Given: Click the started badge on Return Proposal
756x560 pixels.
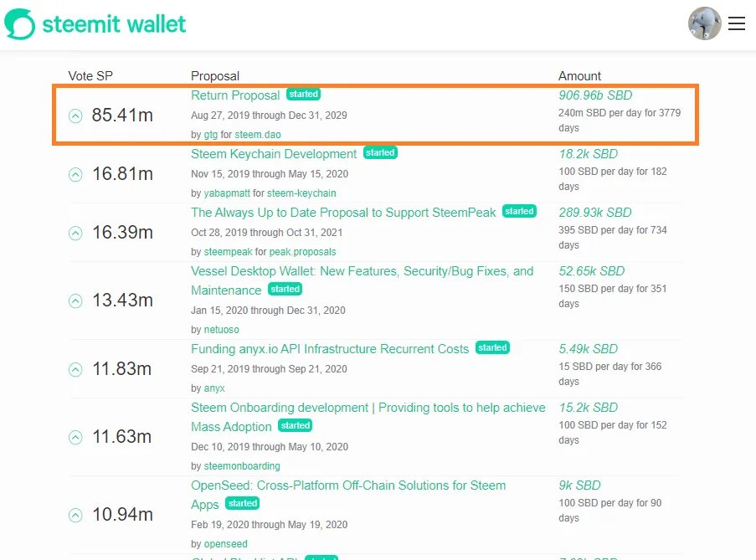Looking at the screenshot, I should pos(304,94).
